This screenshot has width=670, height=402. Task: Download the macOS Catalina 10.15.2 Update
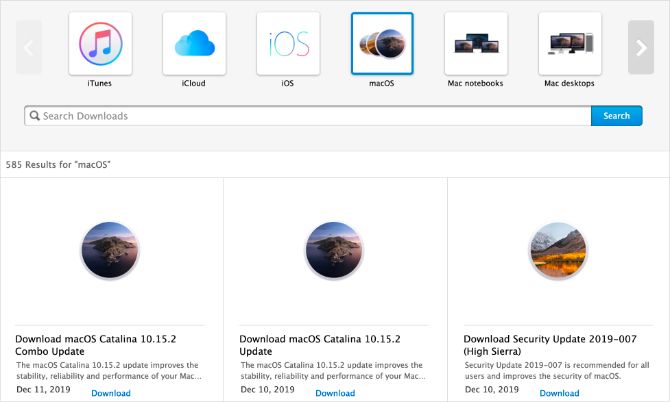pos(335,393)
